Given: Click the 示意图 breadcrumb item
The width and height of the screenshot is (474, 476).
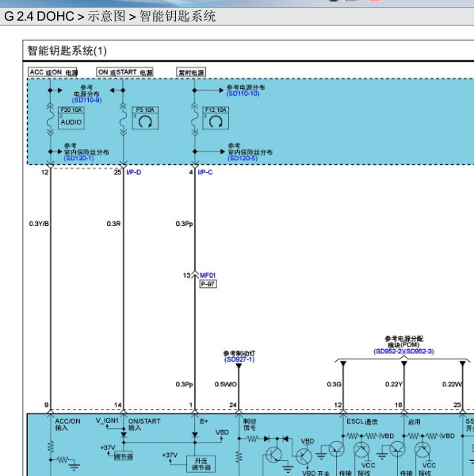Looking at the screenshot, I should click(x=106, y=16).
